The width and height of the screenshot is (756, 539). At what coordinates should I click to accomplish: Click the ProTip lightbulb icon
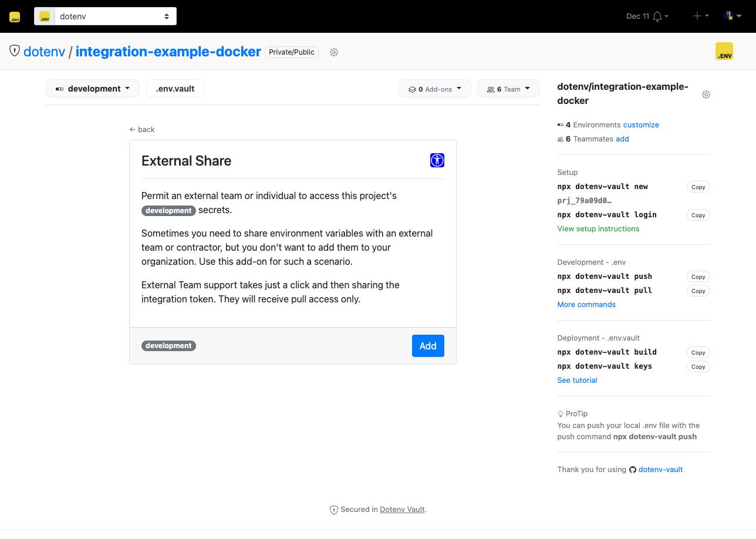(561, 414)
